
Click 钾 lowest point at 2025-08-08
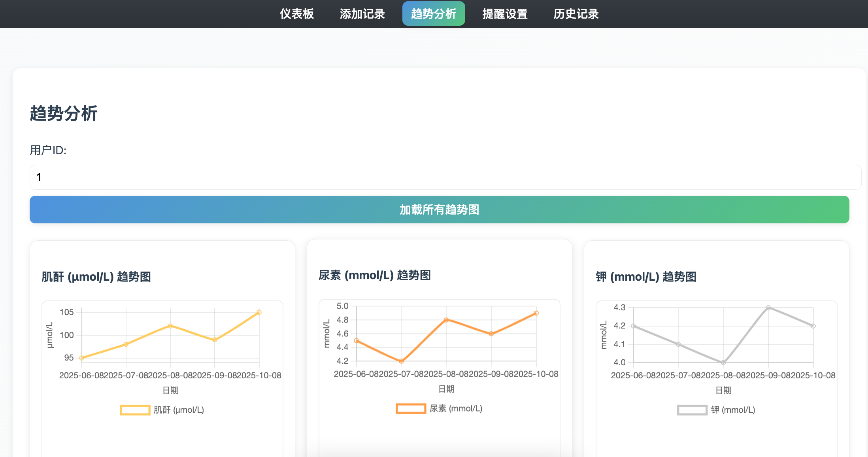pyautogui.click(x=723, y=363)
